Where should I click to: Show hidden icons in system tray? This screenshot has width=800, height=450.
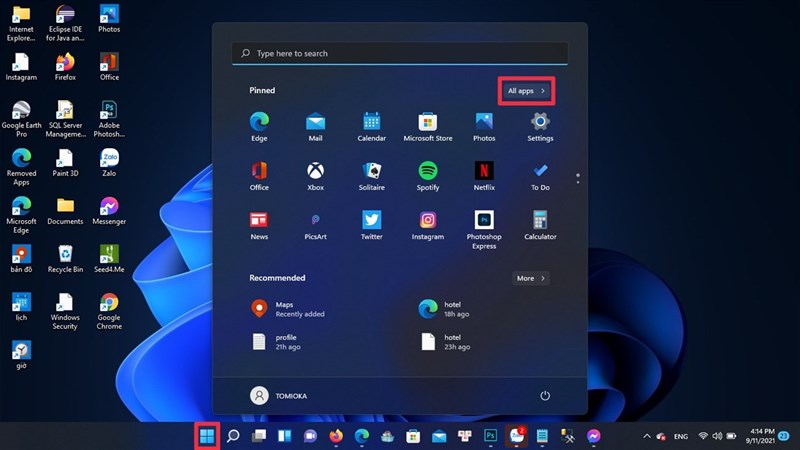pos(647,436)
